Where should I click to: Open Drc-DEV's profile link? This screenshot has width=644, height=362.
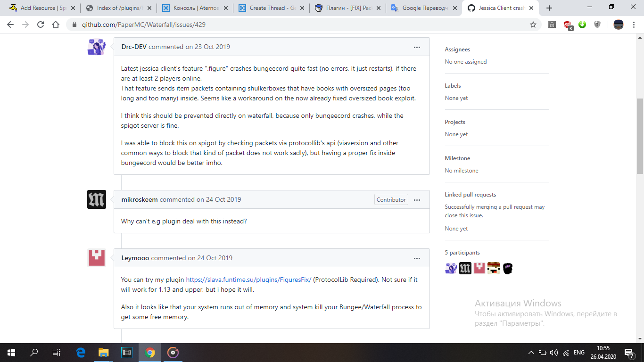tap(134, 47)
